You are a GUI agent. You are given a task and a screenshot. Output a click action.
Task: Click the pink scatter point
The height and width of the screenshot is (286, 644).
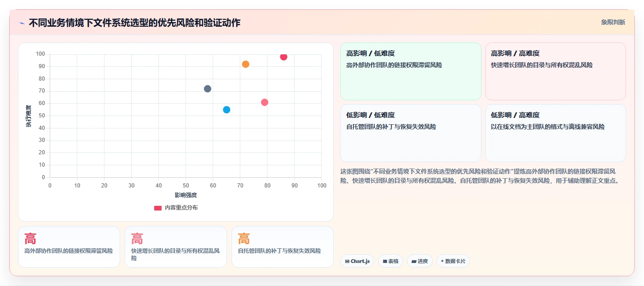pyautogui.click(x=265, y=102)
